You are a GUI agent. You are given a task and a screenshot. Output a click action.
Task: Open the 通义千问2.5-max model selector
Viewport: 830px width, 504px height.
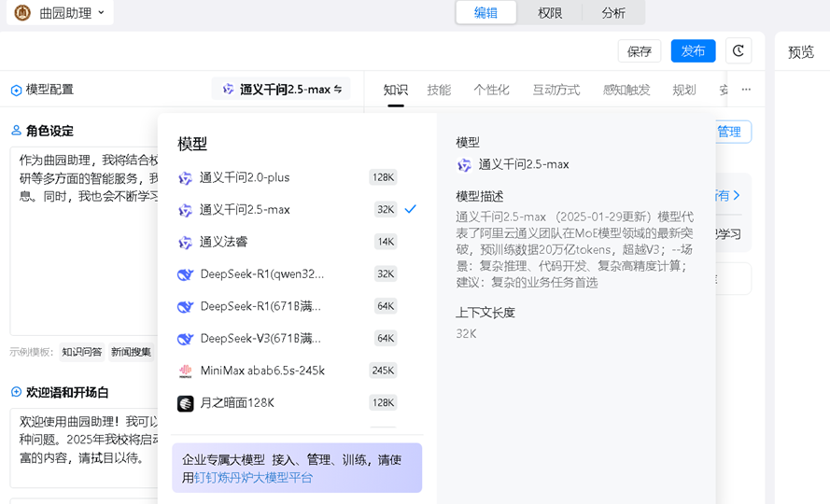(x=282, y=90)
